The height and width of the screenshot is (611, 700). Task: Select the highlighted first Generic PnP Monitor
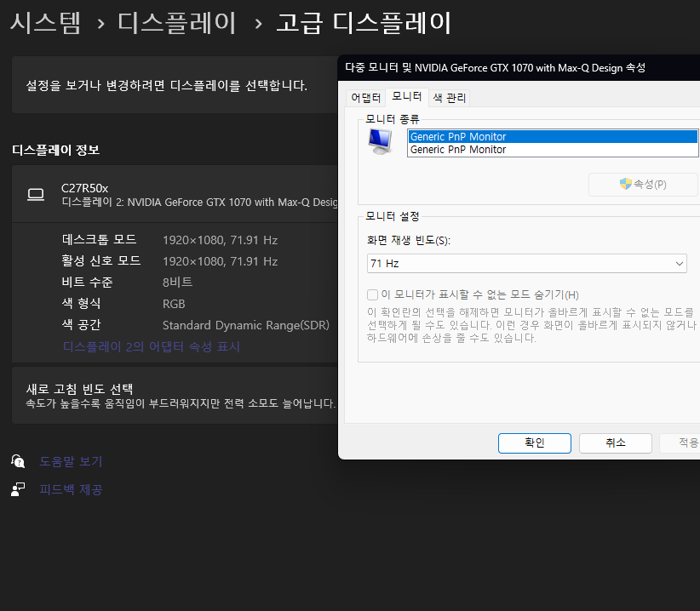click(x=552, y=136)
